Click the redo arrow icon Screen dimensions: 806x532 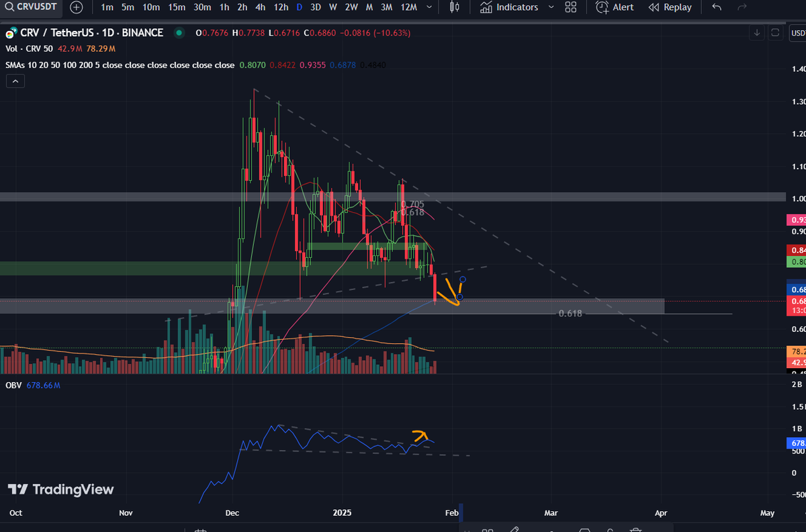(742, 7)
